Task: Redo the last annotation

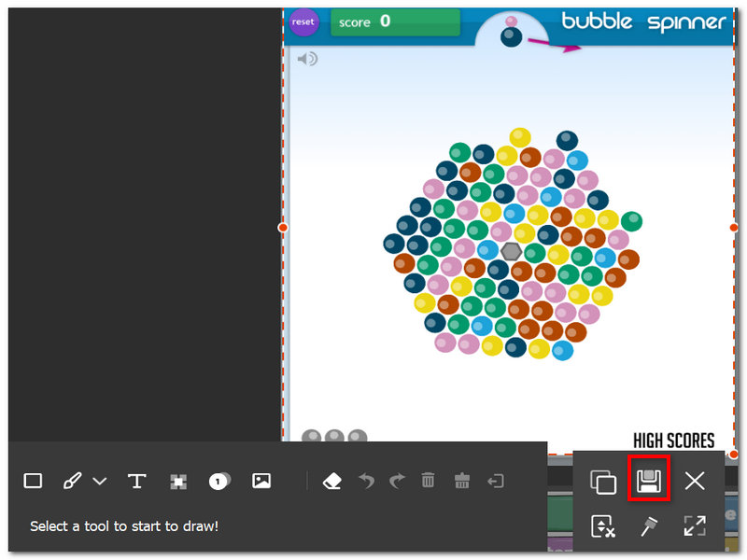Action: (397, 481)
